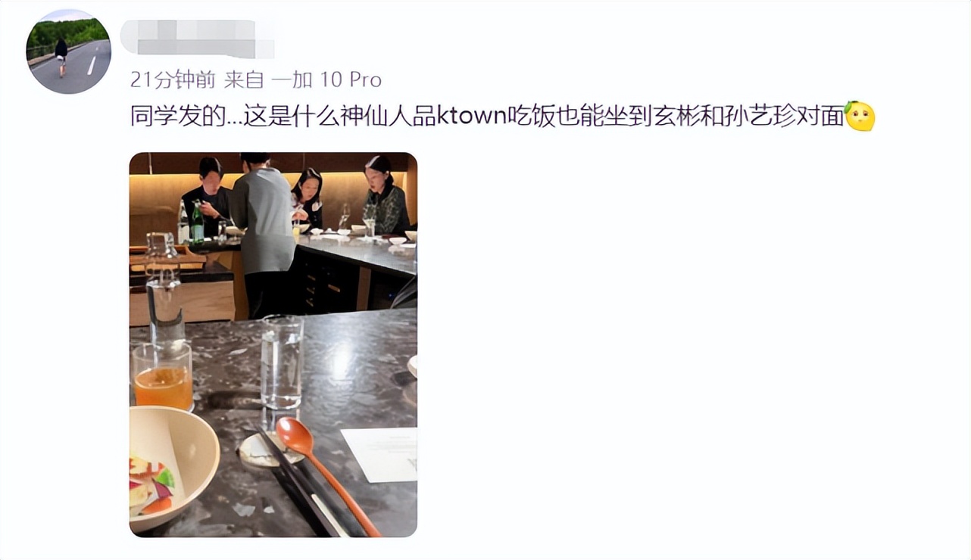Viewport: 971px width, 560px height.
Task: Click the white menu card on table
Action: [379, 455]
